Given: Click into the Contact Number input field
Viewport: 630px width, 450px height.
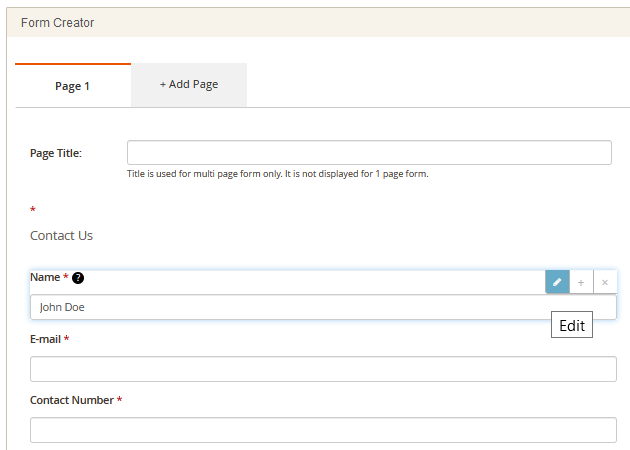Looking at the screenshot, I should point(322,430).
